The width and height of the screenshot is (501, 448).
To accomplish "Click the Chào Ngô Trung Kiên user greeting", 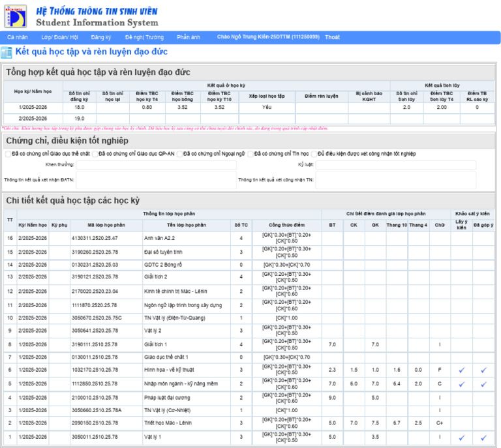I will click(x=268, y=37).
